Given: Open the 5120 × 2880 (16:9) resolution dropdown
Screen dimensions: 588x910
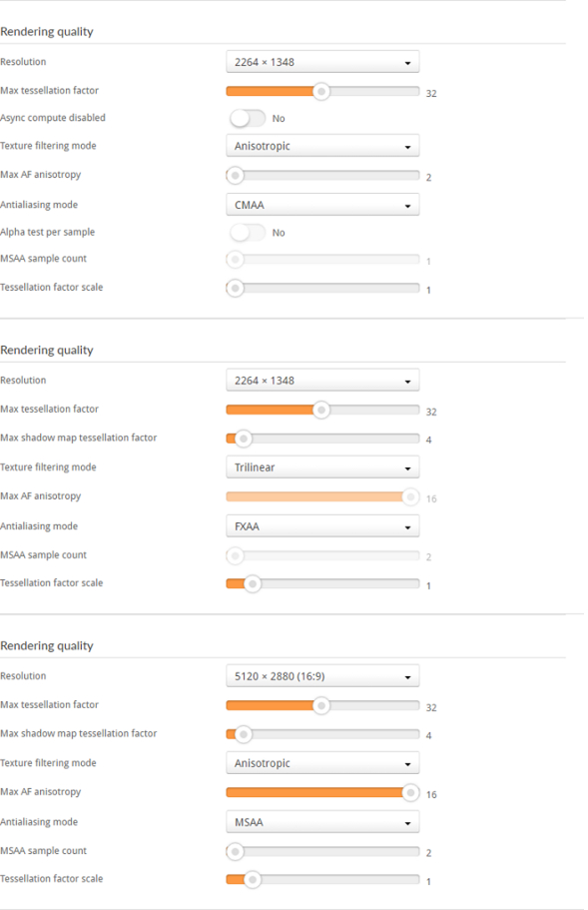Looking at the screenshot, I should tap(322, 676).
